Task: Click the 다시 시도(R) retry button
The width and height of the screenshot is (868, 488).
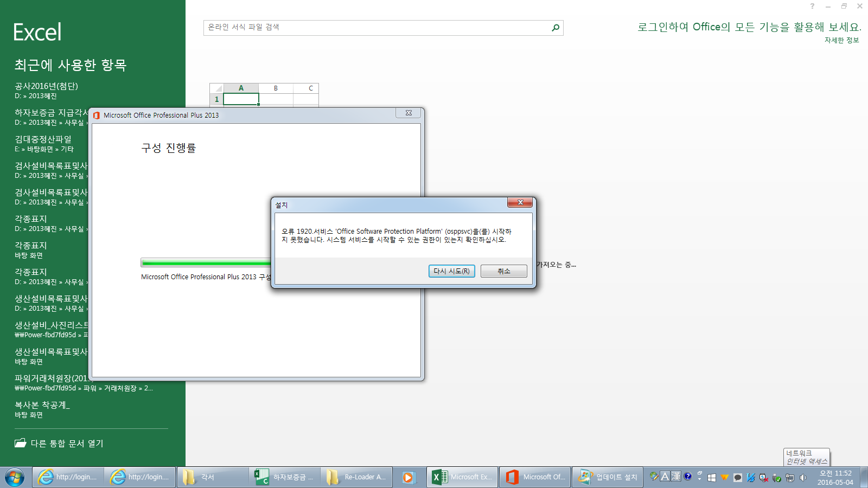Action: click(451, 271)
